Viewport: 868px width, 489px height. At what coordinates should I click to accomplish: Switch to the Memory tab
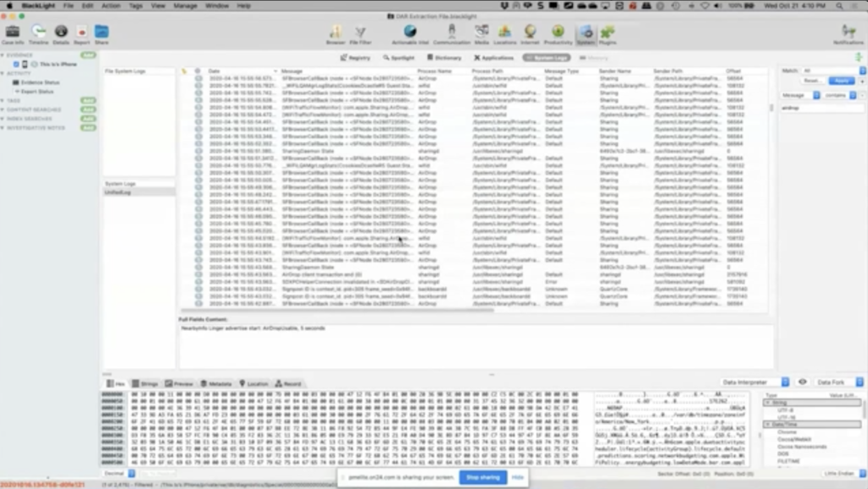pos(593,58)
